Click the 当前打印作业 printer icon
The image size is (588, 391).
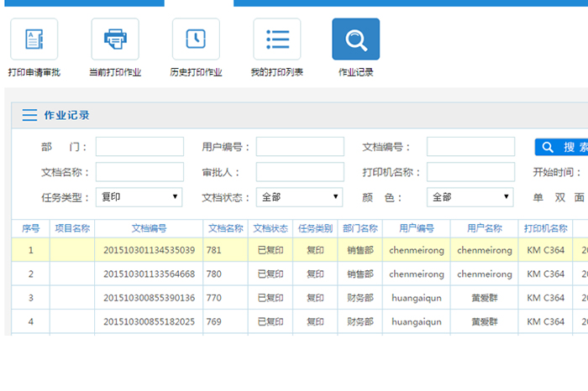click(x=115, y=39)
